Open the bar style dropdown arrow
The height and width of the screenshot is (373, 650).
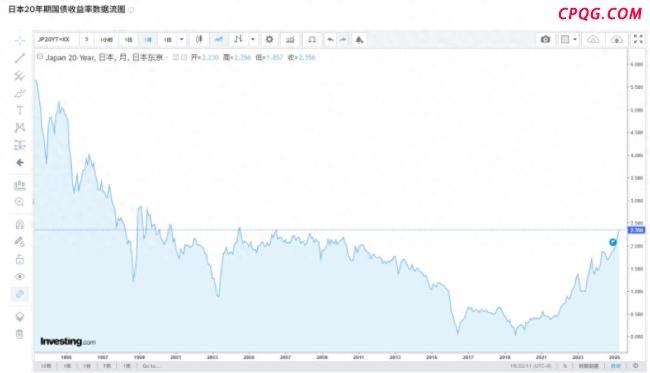tap(253, 39)
